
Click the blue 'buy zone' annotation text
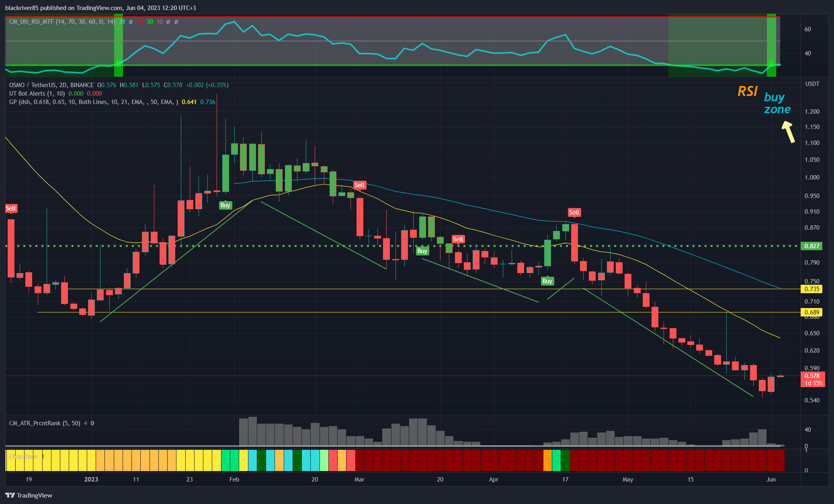pyautogui.click(x=777, y=103)
